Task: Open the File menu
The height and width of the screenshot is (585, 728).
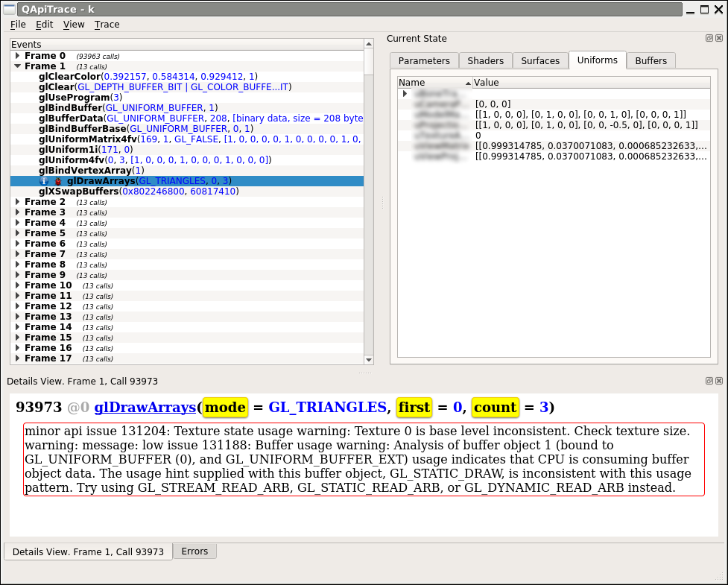Action: [18, 25]
